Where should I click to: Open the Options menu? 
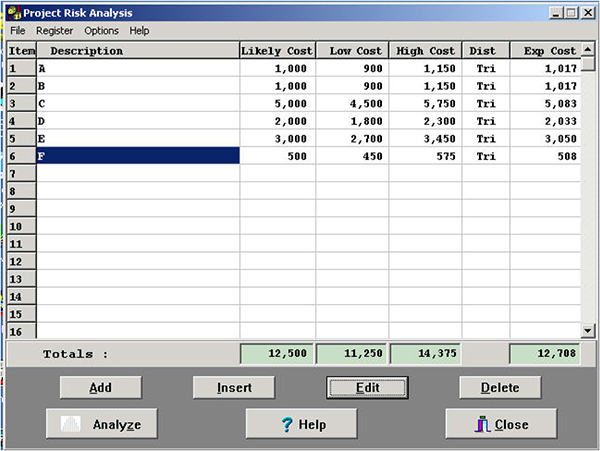coord(101,31)
